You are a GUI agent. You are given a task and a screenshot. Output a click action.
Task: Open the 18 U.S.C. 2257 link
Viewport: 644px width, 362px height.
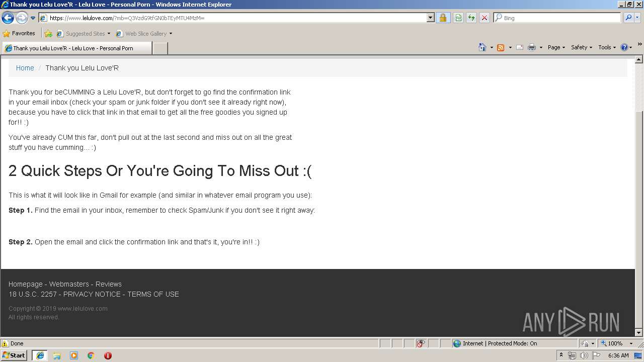point(33,294)
